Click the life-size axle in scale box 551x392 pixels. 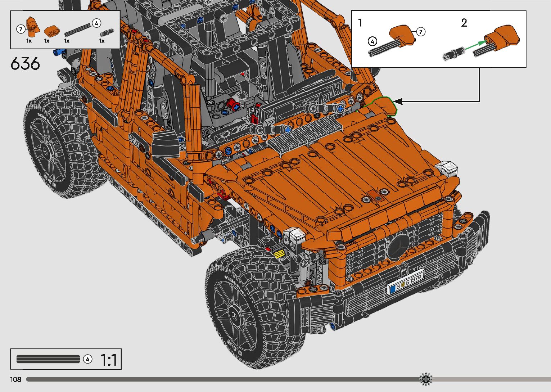click(48, 359)
